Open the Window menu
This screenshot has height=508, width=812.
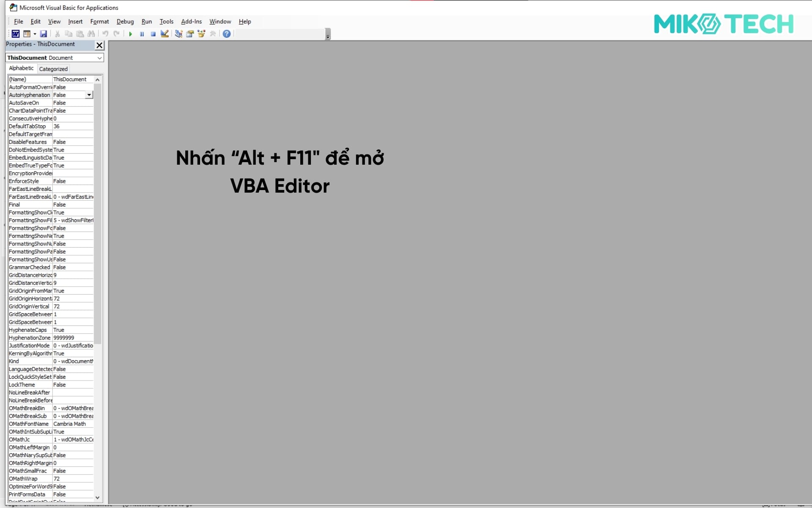[220, 22]
